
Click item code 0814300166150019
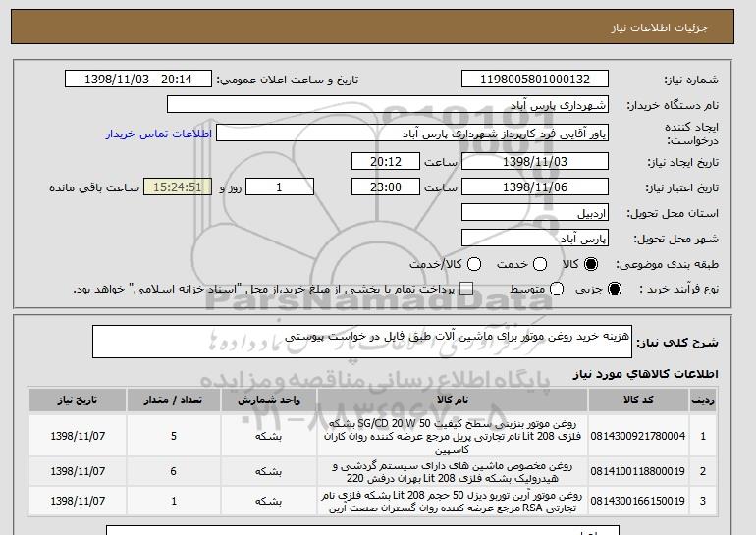[x=638, y=502]
